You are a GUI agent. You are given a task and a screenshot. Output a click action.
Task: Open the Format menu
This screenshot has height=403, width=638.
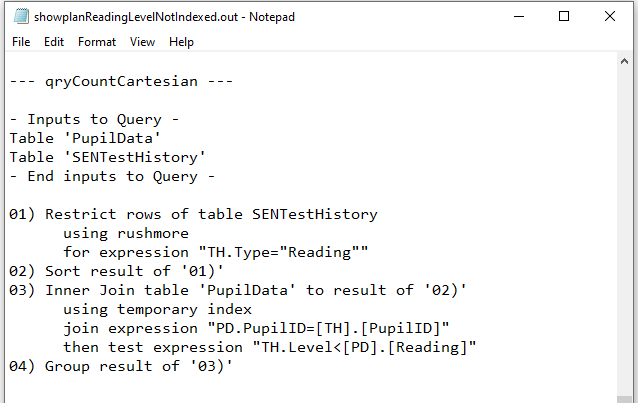tap(97, 42)
